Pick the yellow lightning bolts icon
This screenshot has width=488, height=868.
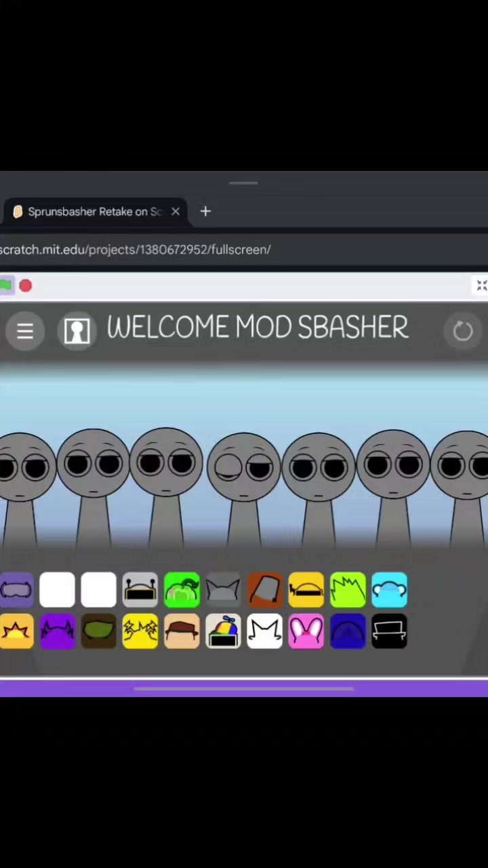(x=140, y=631)
